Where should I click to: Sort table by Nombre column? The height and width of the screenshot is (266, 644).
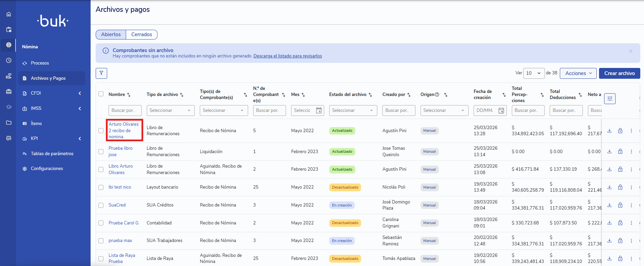129,95
